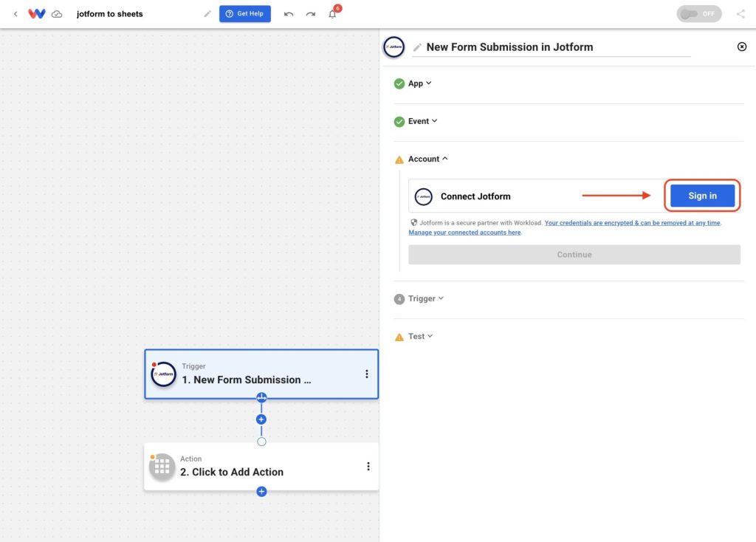Edit workflow name with the pencil icon
The image size is (756, 542).
(207, 14)
